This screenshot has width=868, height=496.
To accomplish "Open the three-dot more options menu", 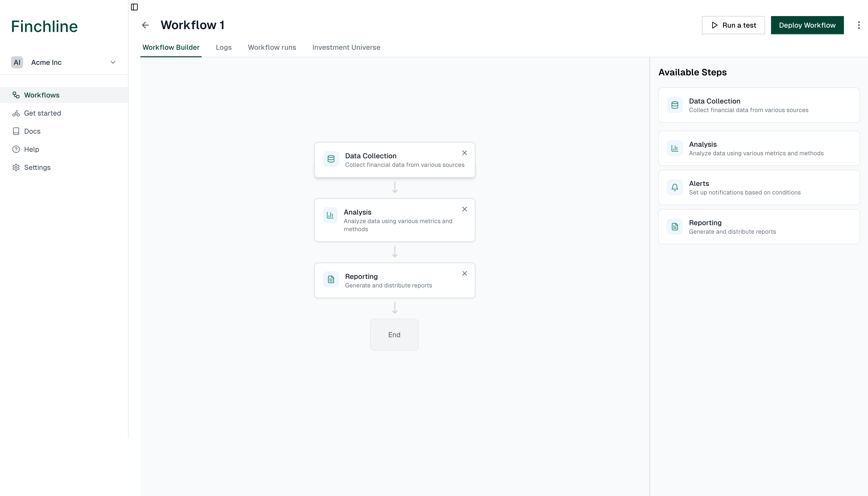I will click(x=858, y=25).
